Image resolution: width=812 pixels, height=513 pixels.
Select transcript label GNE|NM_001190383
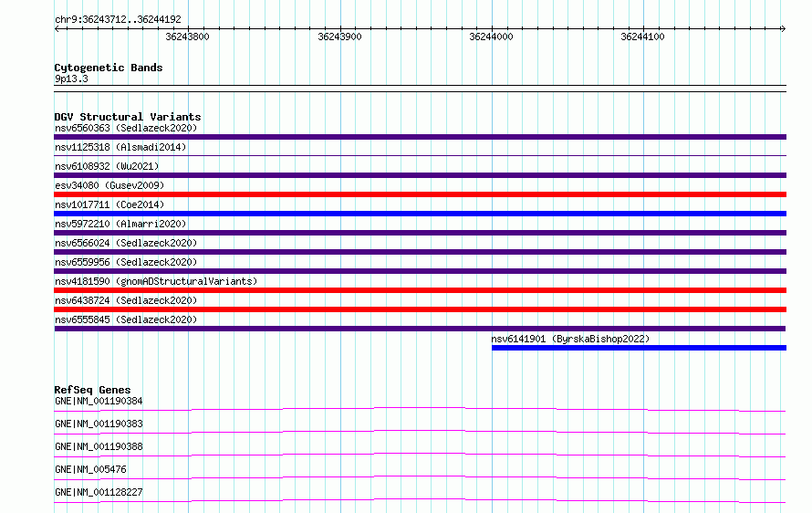(99, 424)
